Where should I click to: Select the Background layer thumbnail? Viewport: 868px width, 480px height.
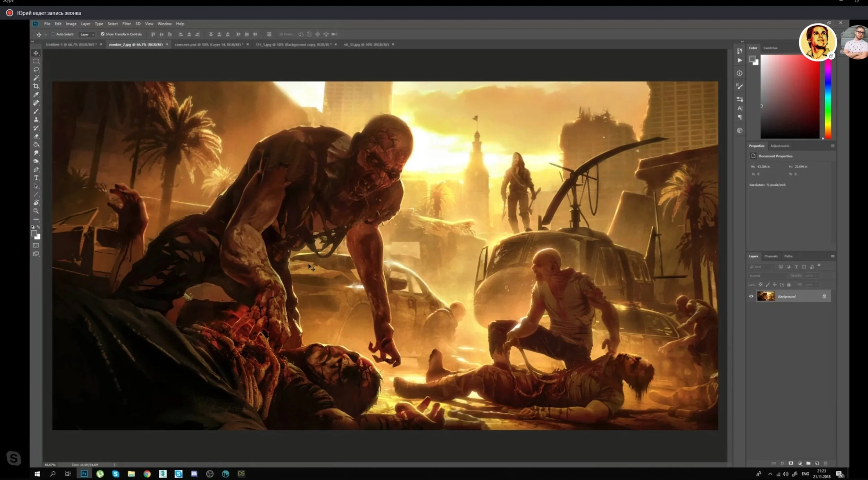(x=766, y=296)
